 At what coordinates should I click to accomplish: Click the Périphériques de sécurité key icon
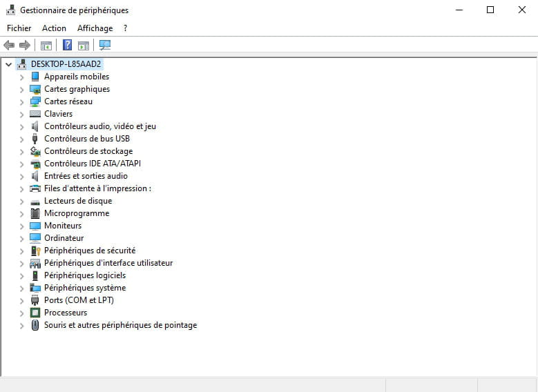[35, 251]
